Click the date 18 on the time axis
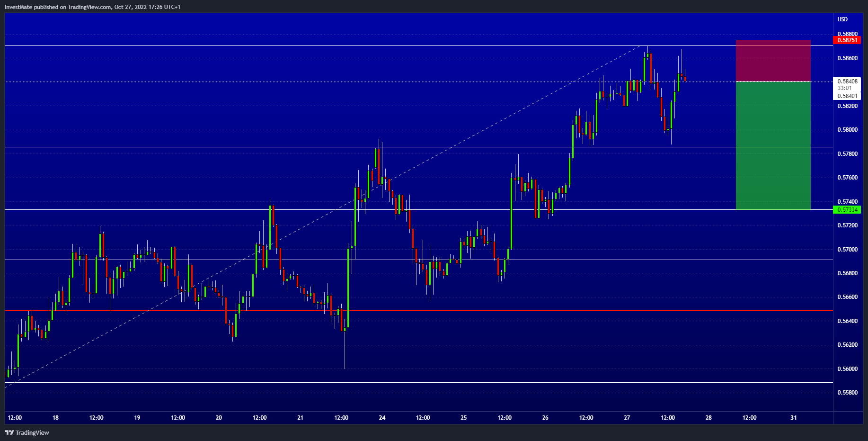Viewport: 868px width, 441px height. [55, 418]
